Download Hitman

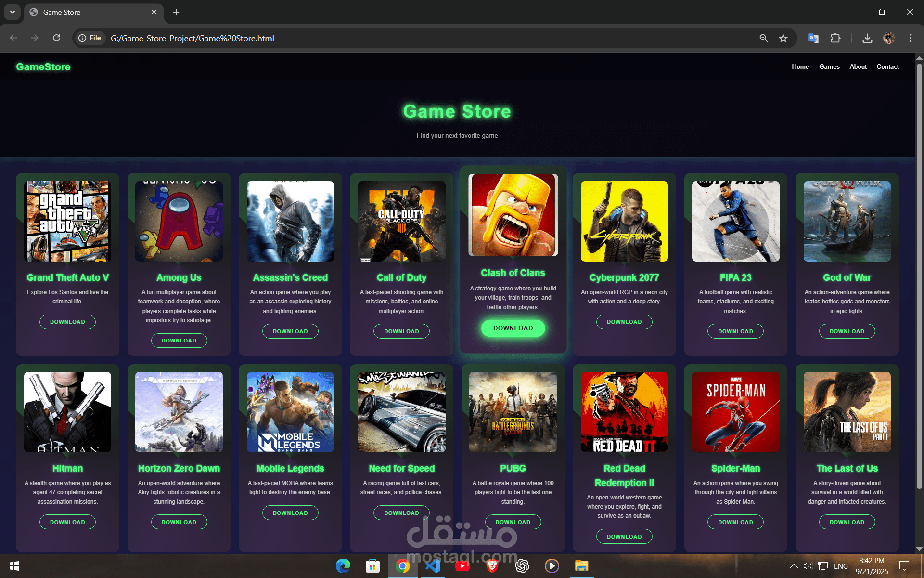67,522
